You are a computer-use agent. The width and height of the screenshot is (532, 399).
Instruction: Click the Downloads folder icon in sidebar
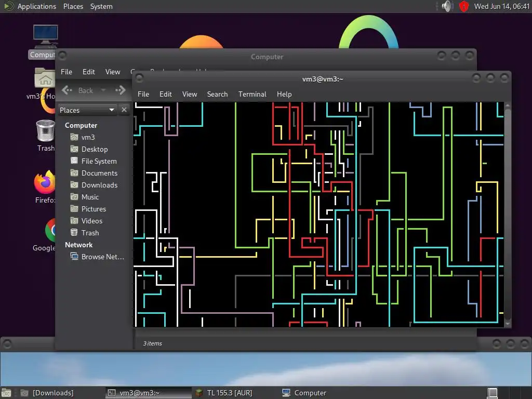click(74, 184)
